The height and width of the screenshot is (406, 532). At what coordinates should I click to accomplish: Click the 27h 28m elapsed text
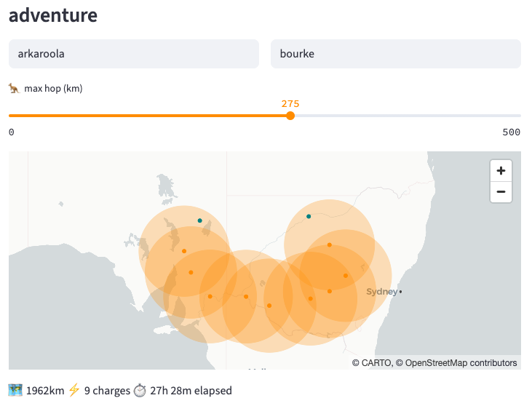tap(191, 391)
